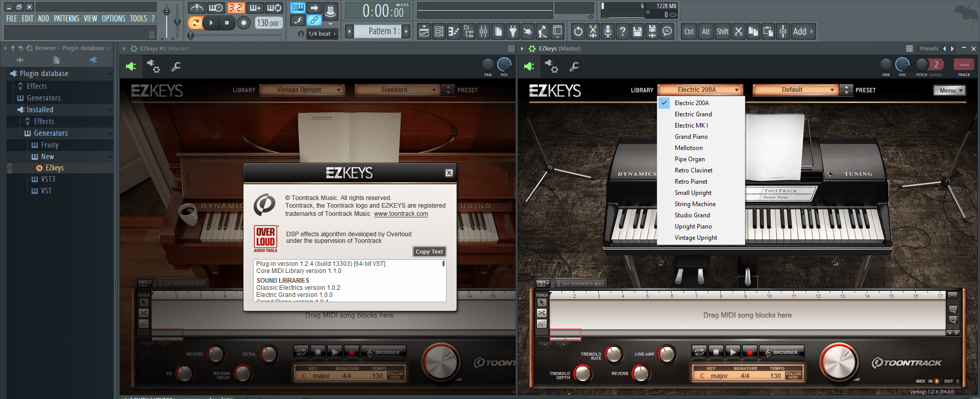Screen dimensions: 980x399
Task: Open the plugin picker plug icon
Action: (x=513, y=32)
